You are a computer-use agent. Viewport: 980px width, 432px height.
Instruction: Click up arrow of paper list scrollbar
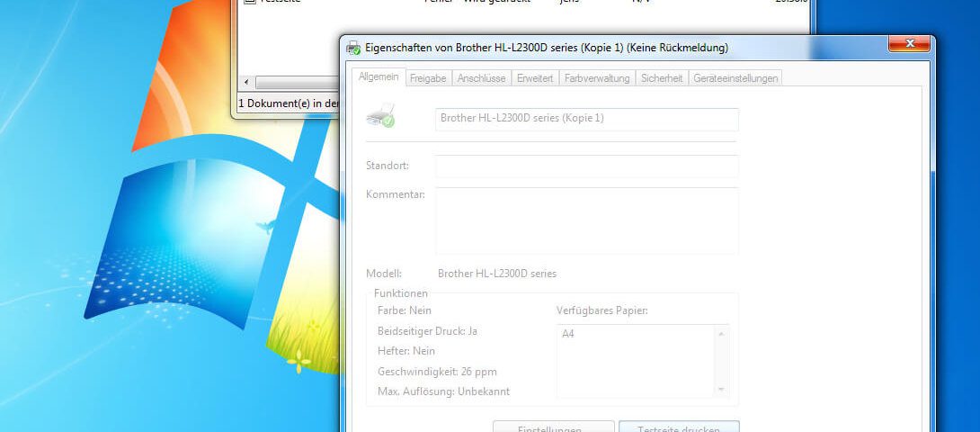pos(721,334)
